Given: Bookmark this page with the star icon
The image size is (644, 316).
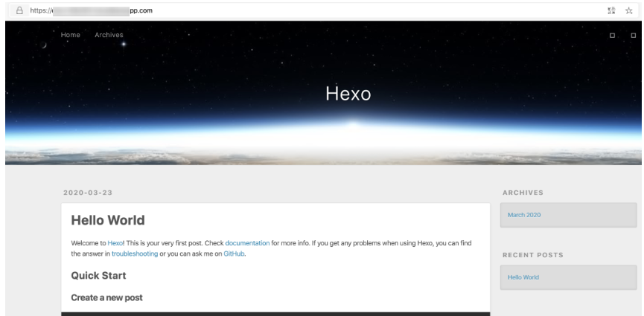Looking at the screenshot, I should pos(629,10).
